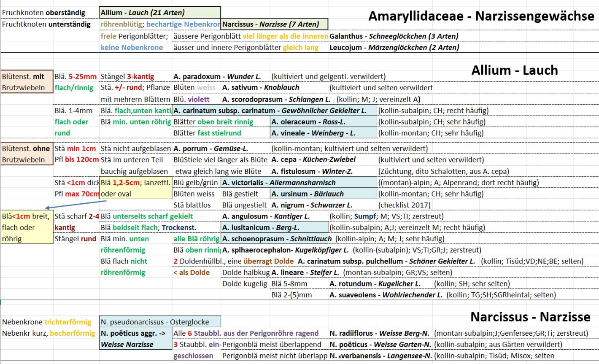Image resolution: width=599 pixels, height=364 pixels.
Task: Click the 'Allium - Lauch' section heading
Action: click(515, 70)
